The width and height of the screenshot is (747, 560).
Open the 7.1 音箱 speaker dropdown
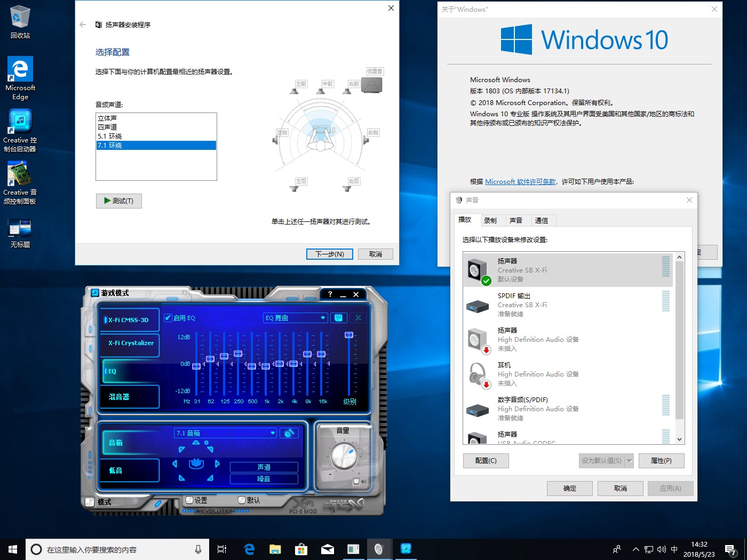coord(226,433)
